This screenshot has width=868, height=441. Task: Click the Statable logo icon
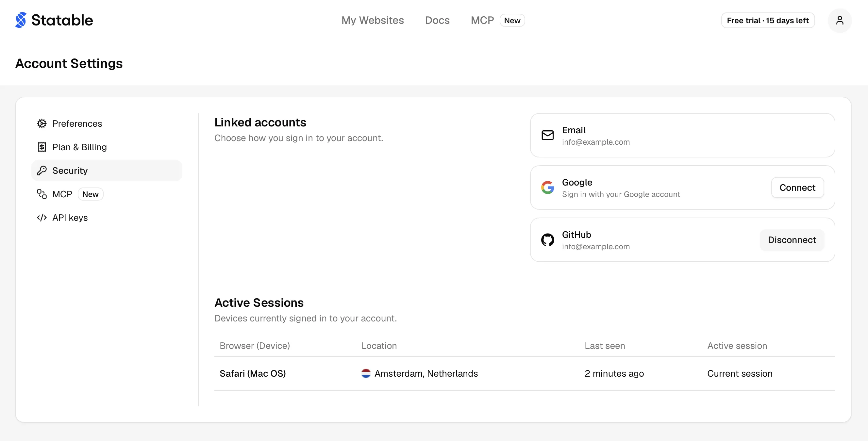pos(21,20)
